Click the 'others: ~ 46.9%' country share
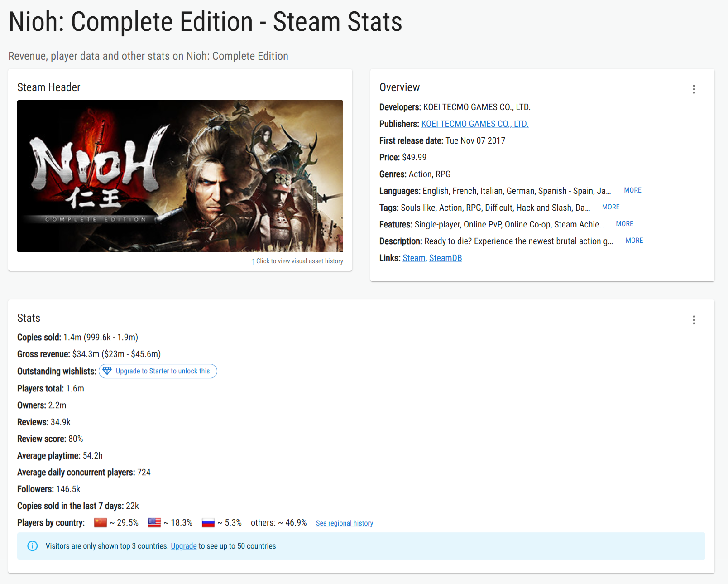The image size is (728, 584). coord(278,523)
